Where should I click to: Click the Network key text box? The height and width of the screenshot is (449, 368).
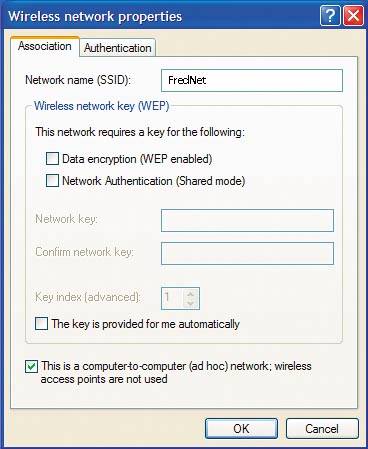(x=247, y=220)
